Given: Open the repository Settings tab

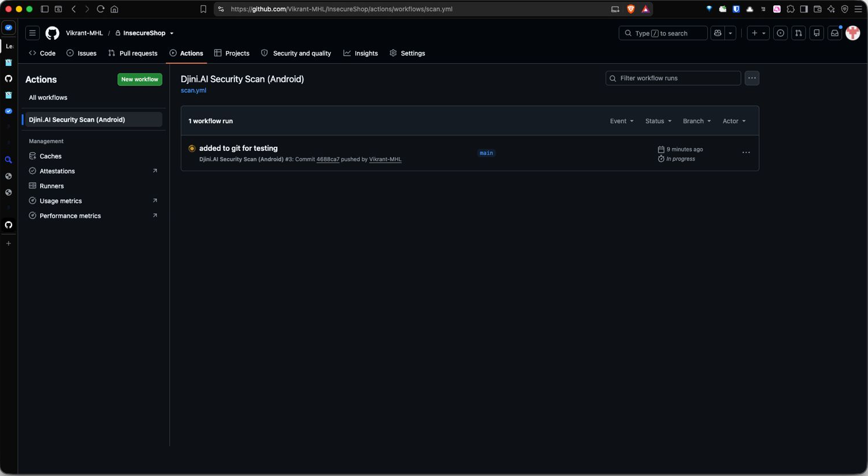Looking at the screenshot, I should 408,53.
